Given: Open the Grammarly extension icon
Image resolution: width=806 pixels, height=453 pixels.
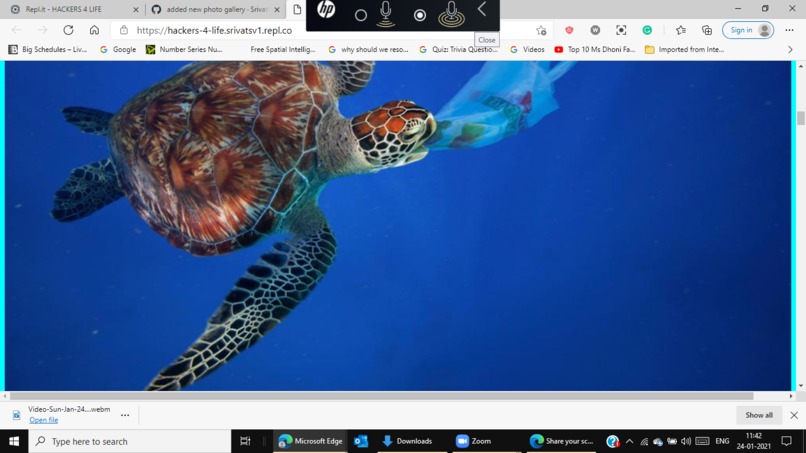Looking at the screenshot, I should tap(647, 30).
